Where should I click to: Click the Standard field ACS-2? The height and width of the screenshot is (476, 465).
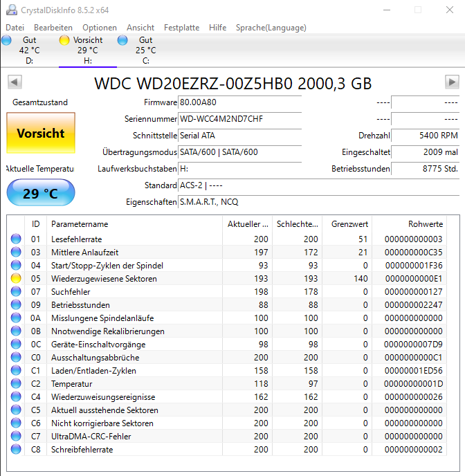click(319, 185)
